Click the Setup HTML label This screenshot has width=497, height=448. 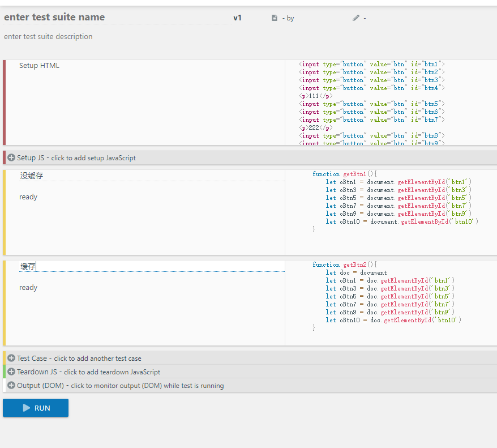tap(39, 66)
